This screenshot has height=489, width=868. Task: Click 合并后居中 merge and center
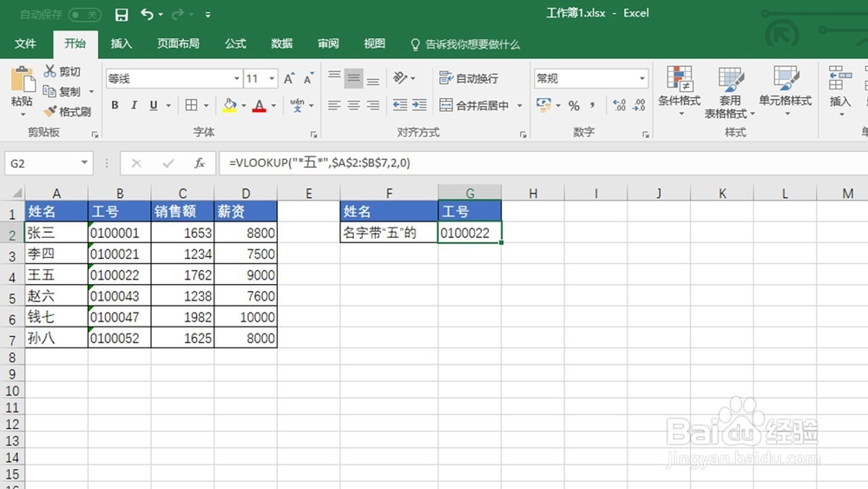tap(475, 105)
